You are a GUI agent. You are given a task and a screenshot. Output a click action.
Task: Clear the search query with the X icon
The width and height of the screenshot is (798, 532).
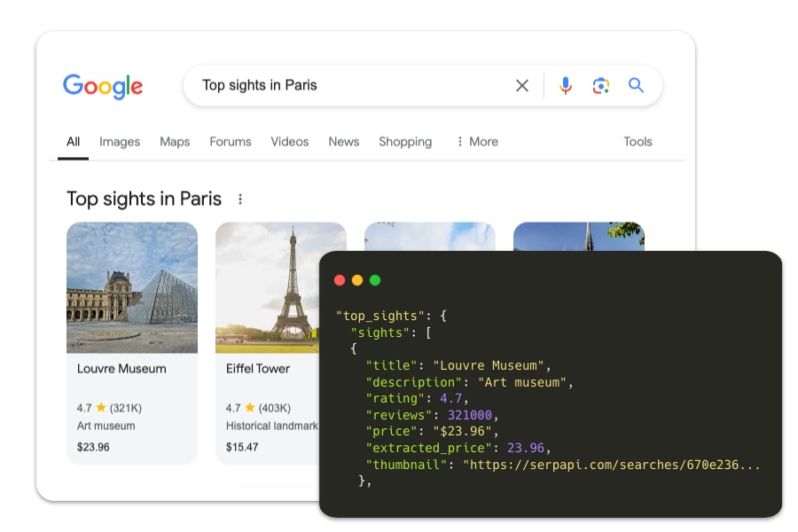(521, 85)
